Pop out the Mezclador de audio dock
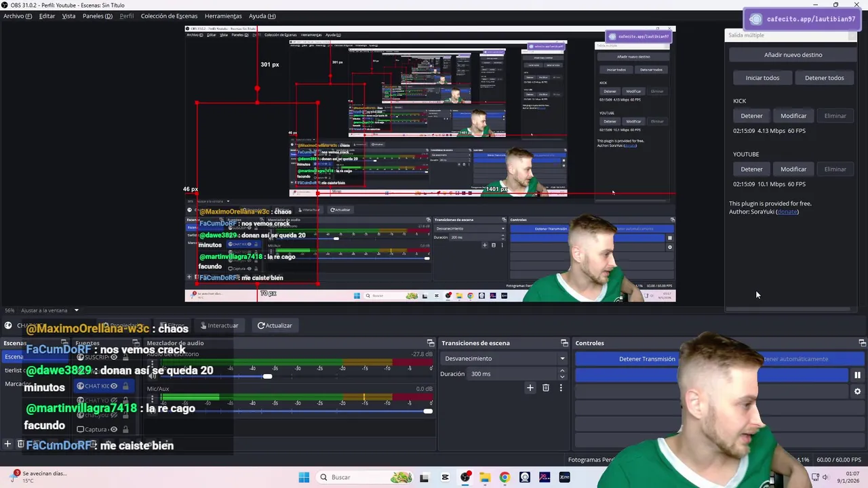The width and height of the screenshot is (868, 488). (x=430, y=343)
